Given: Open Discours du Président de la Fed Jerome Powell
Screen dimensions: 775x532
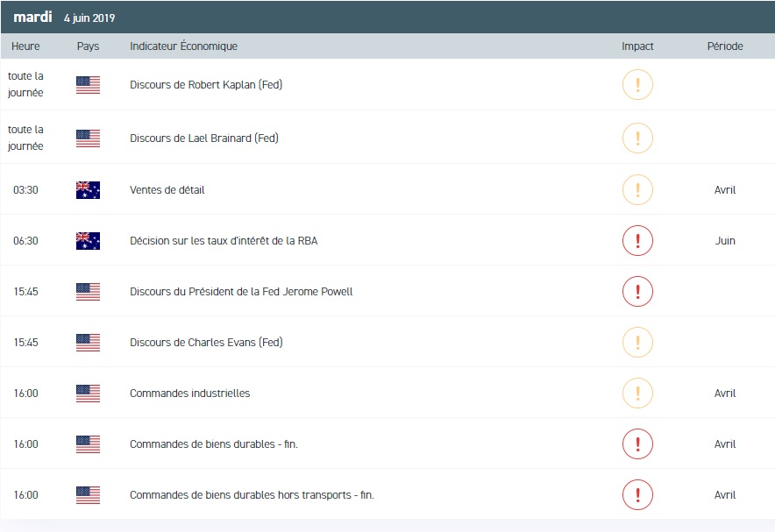Looking at the screenshot, I should [241, 292].
